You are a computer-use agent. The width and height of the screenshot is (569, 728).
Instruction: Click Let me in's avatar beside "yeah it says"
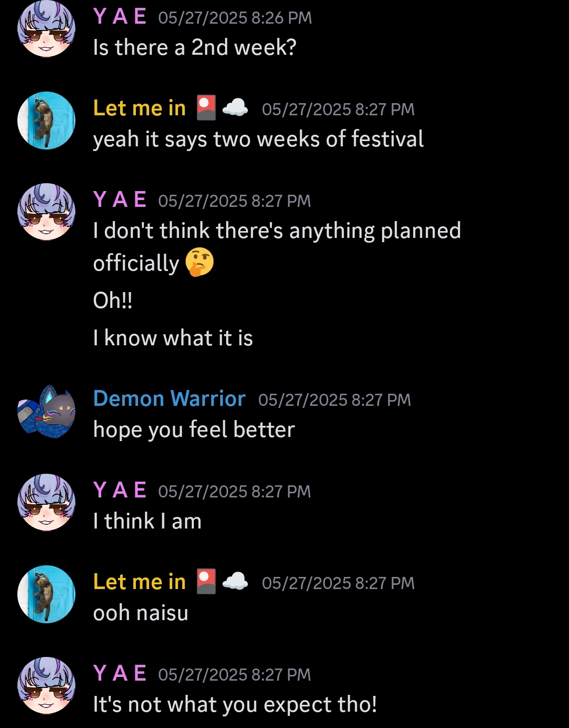(x=46, y=121)
